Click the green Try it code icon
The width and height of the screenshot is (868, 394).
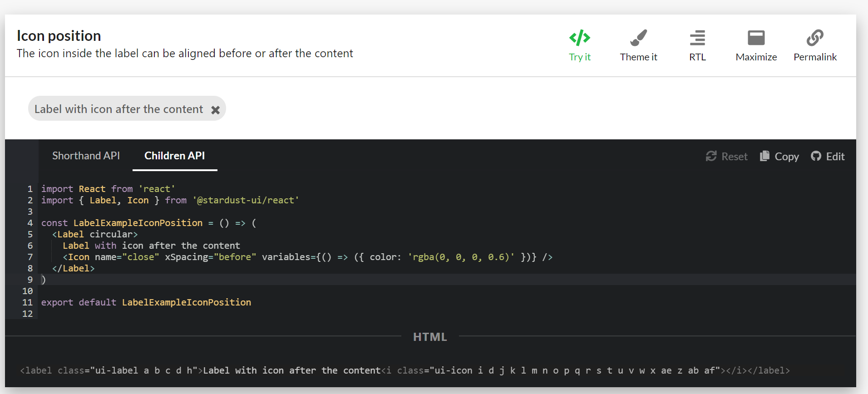(580, 38)
